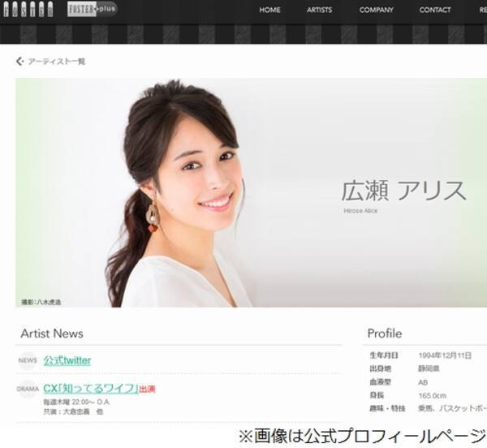Click the DRAMA badge icon

[x=28, y=389]
